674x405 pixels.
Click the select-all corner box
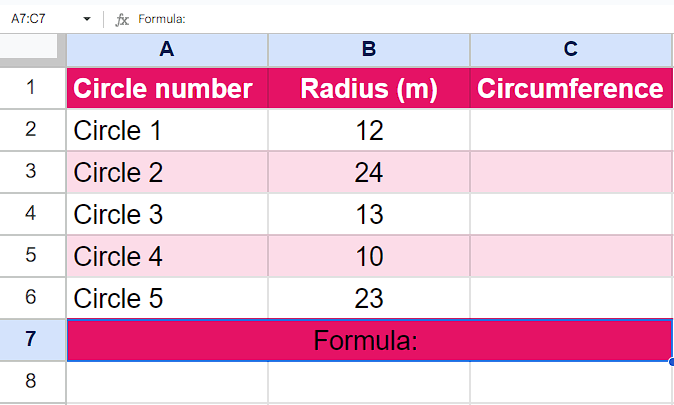(29, 46)
